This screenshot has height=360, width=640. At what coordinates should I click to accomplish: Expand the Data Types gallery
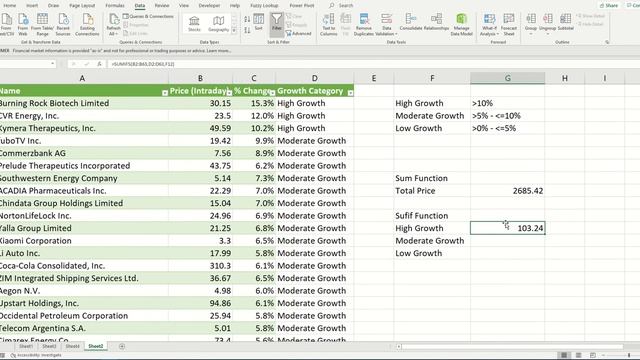[x=234, y=30]
